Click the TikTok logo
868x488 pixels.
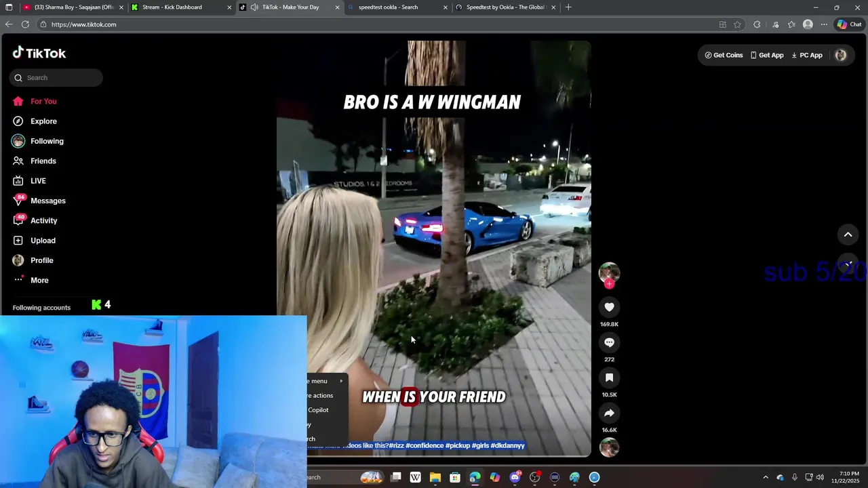39,53
